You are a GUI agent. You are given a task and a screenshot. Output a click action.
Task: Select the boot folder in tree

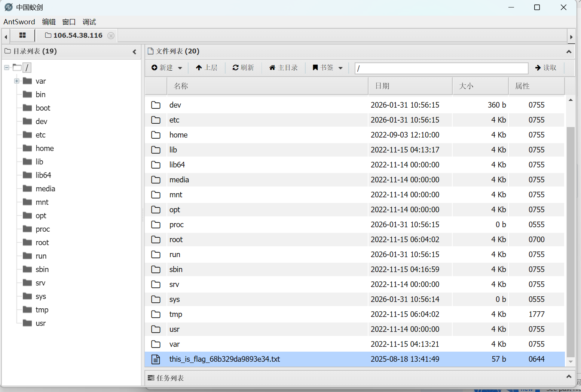43,108
